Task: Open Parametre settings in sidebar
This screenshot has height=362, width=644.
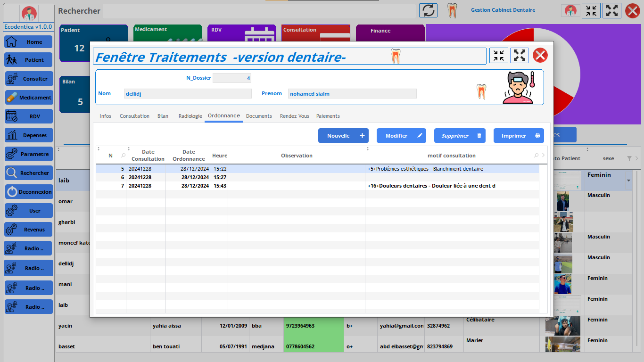Action: [x=28, y=154]
